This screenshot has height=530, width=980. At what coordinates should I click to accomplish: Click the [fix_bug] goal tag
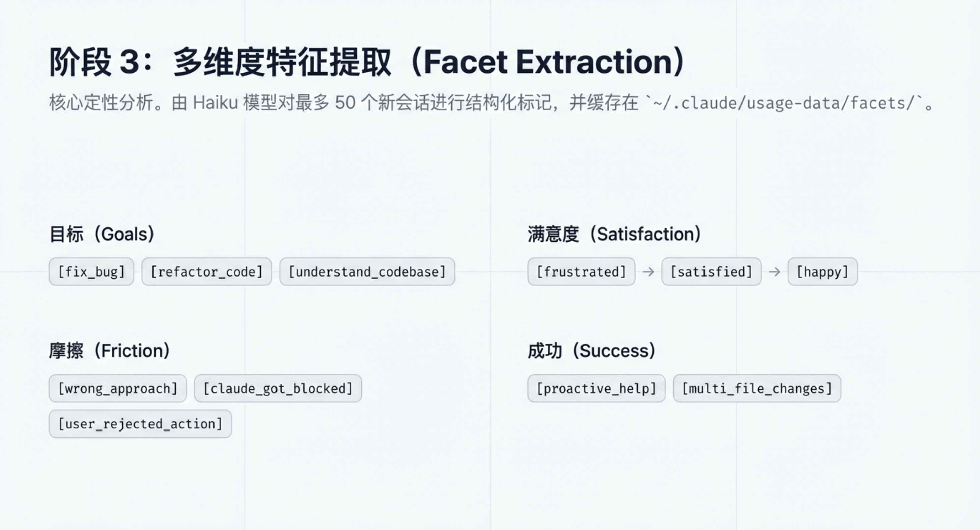[91, 272]
